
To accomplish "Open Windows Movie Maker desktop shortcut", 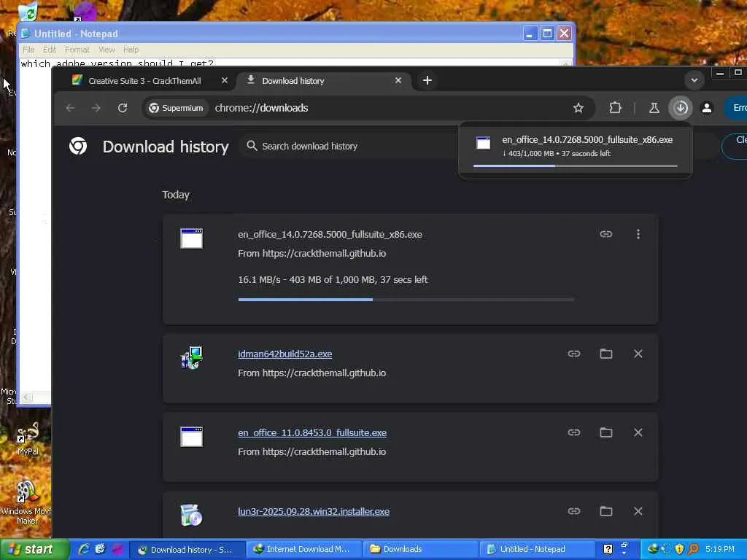I will [26, 503].
